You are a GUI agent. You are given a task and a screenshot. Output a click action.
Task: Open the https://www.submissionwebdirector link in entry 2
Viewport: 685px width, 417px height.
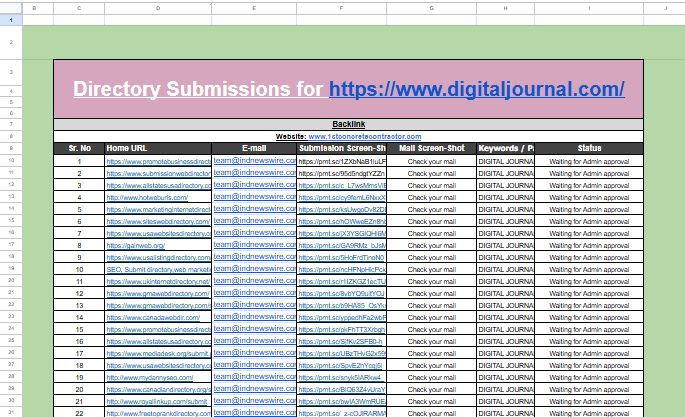click(158, 174)
